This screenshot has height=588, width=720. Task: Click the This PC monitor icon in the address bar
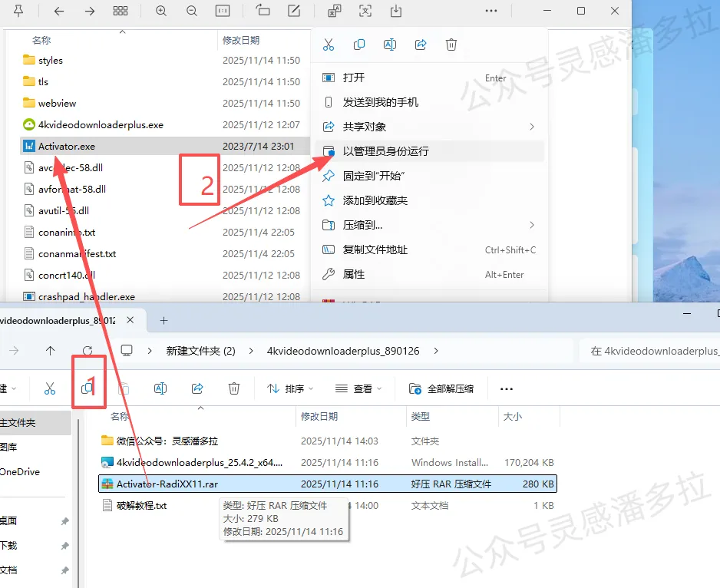[127, 351]
